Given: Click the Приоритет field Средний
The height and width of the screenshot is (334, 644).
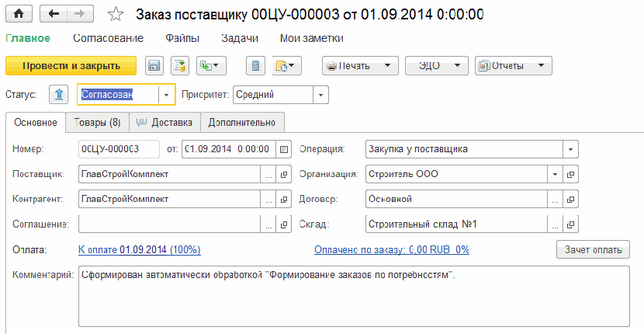Looking at the screenshot, I should tap(273, 95).
